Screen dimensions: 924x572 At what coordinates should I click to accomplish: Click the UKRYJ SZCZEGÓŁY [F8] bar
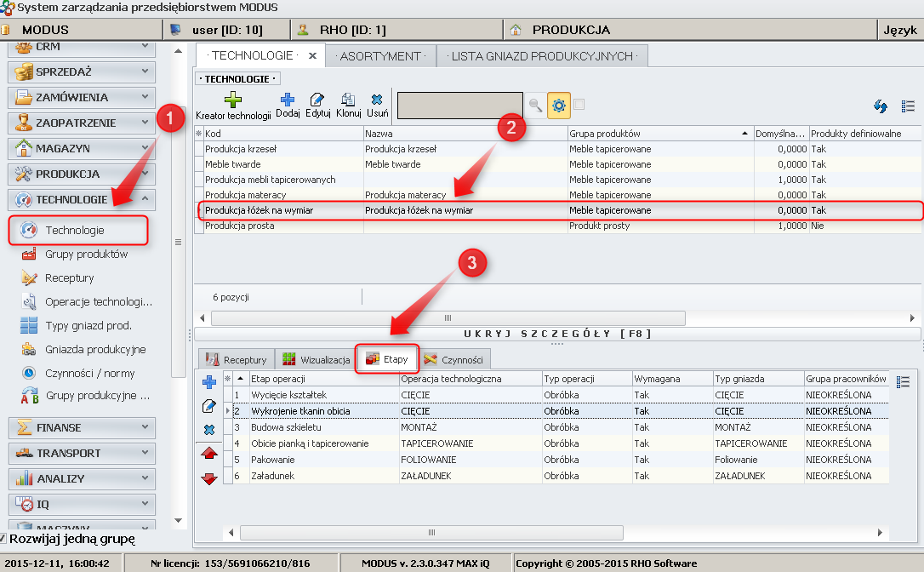click(x=557, y=334)
